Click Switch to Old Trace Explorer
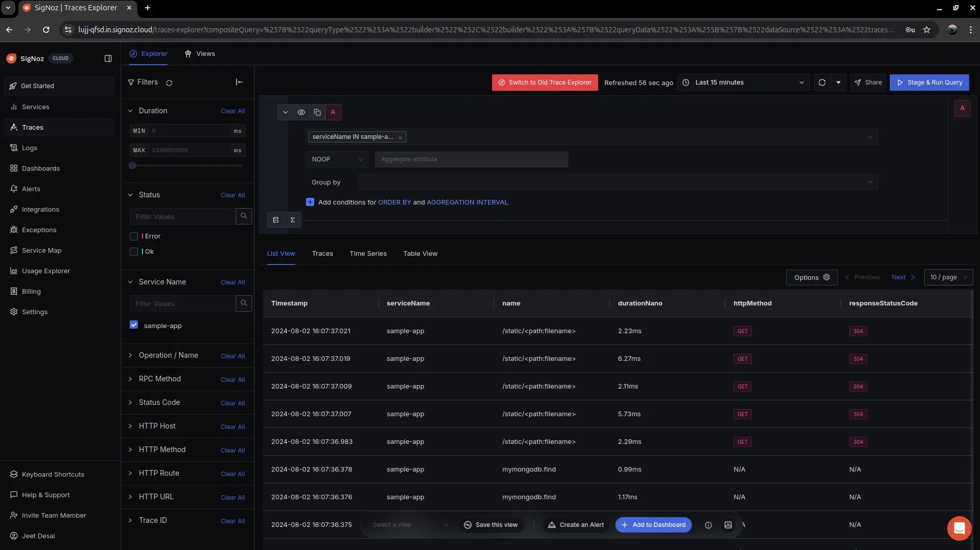The image size is (980, 550). click(x=545, y=83)
